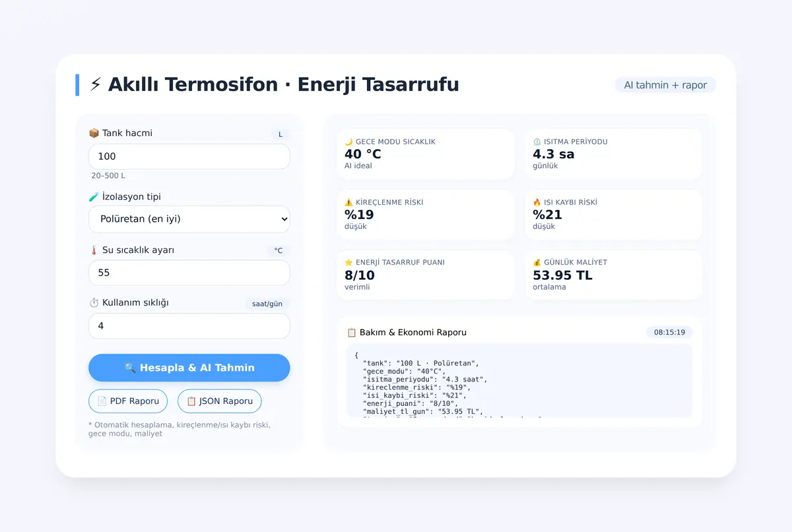
Task: Click the 20–500 L range hint
Action: 108,176
